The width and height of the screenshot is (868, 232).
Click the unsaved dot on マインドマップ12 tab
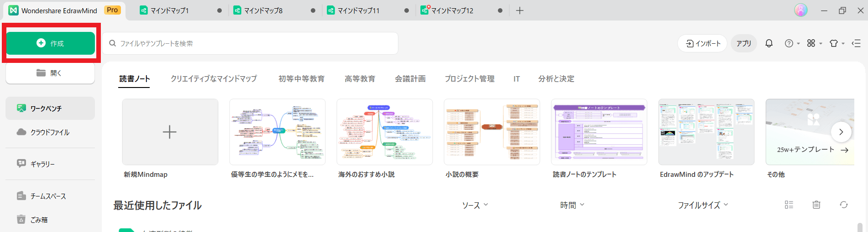click(x=500, y=10)
